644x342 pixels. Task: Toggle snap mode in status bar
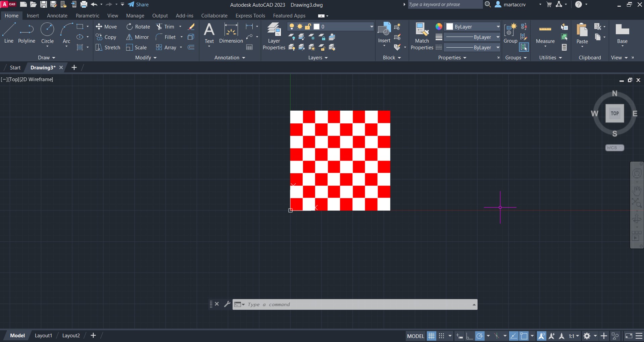click(x=442, y=336)
